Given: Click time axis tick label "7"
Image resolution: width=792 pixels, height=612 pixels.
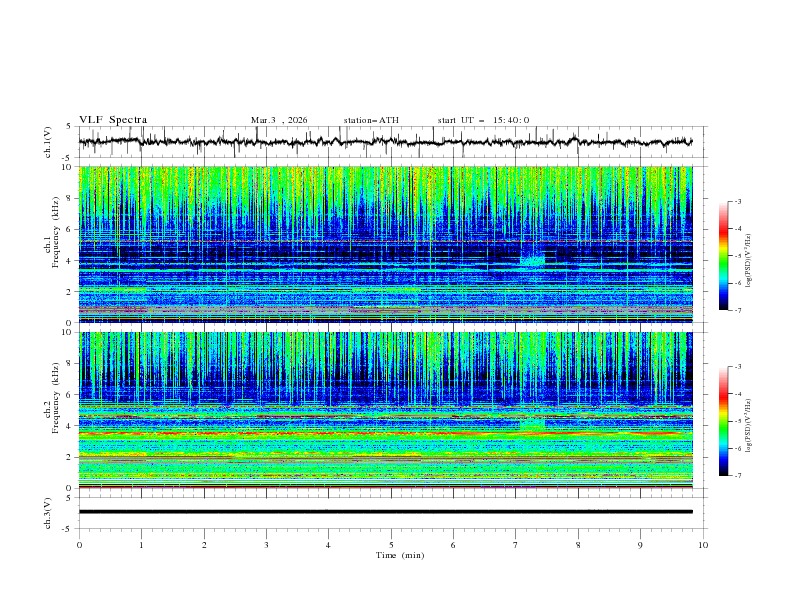Looking at the screenshot, I should click(x=516, y=545).
